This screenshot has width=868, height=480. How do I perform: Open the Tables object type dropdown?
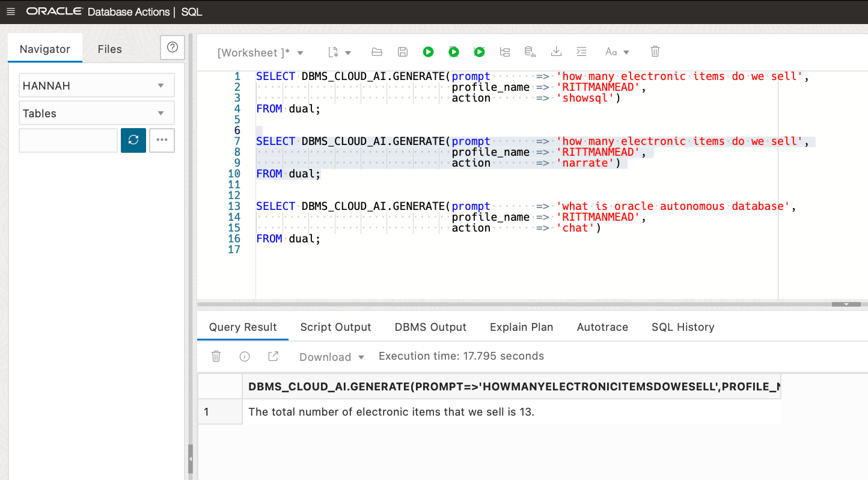coord(96,112)
